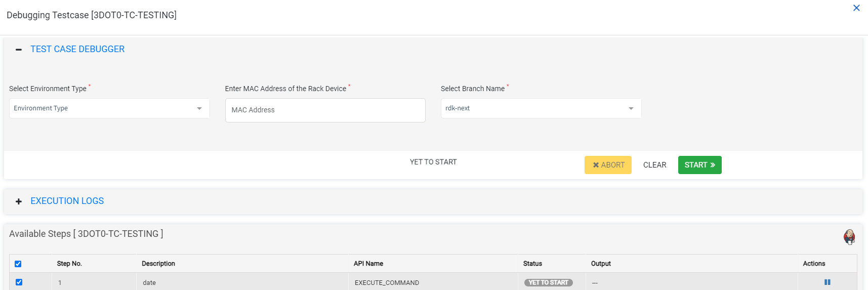Viewport: 868px width, 290px height.
Task: Click the CLEAR button
Action: [x=654, y=165]
